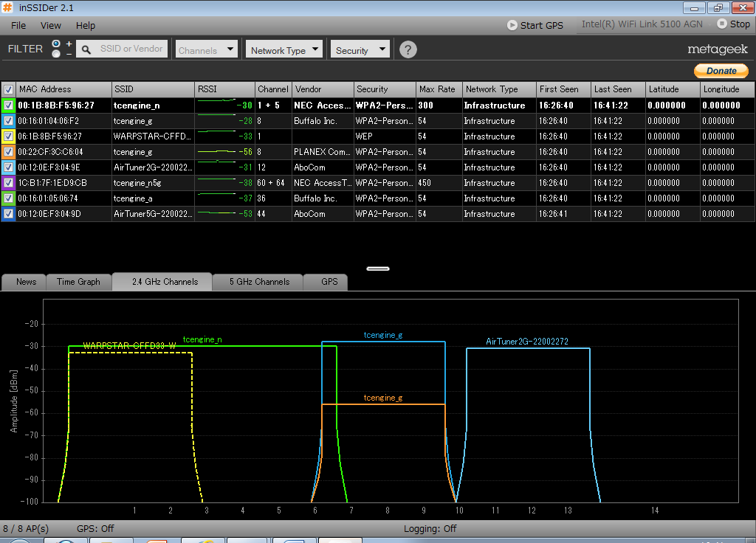Click the inSSIDer orange app icon in title bar
Screen dimensions: 756x543
coord(7,7)
